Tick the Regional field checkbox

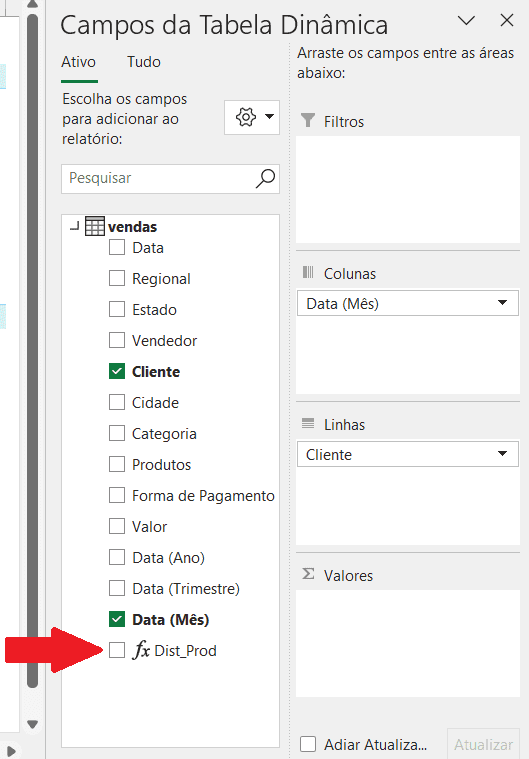[117, 279]
